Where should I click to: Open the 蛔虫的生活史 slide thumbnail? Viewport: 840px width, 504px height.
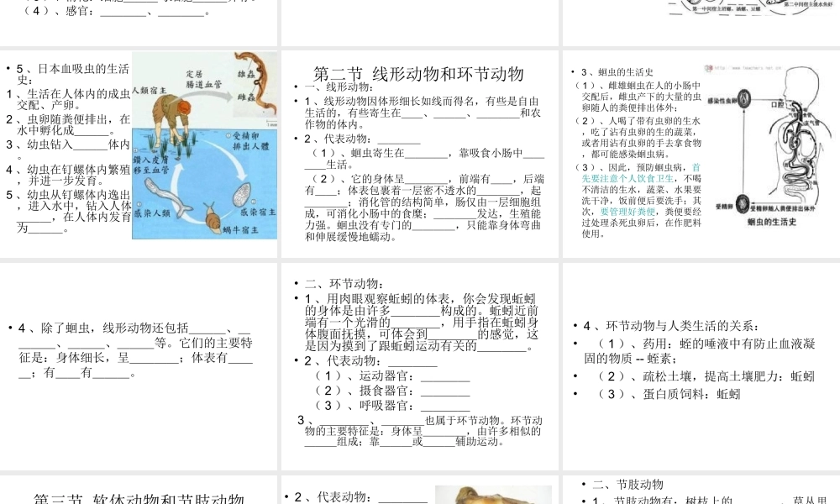point(701,154)
